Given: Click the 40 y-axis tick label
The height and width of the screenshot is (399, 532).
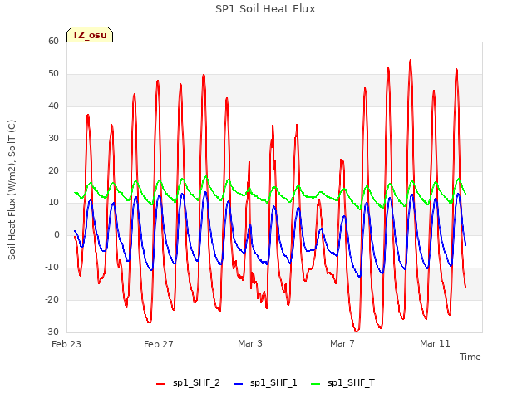Looking at the screenshot, I should click(x=53, y=106).
